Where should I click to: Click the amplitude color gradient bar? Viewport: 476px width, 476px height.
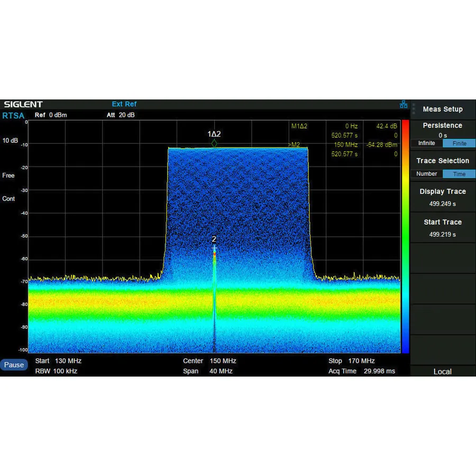coord(404,238)
